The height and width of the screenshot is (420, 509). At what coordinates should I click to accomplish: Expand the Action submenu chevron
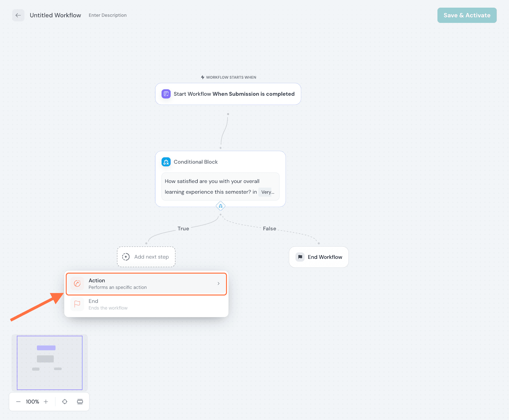tap(219, 284)
